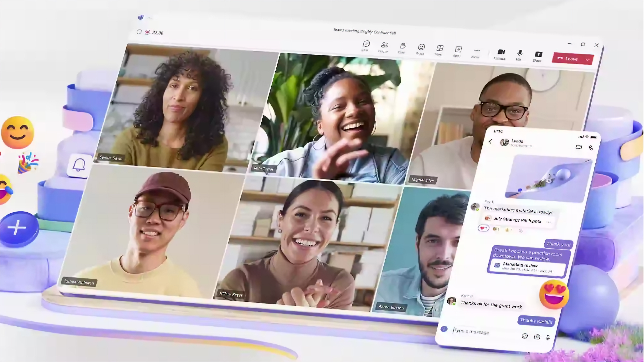Maximize the Teams meeting window
Viewport: 644px width, 362px height.
click(x=583, y=44)
